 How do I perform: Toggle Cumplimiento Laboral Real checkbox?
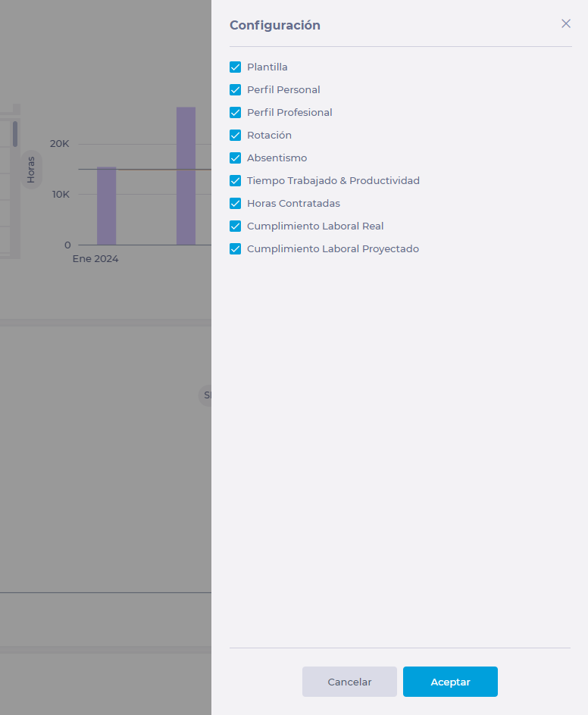pos(235,226)
